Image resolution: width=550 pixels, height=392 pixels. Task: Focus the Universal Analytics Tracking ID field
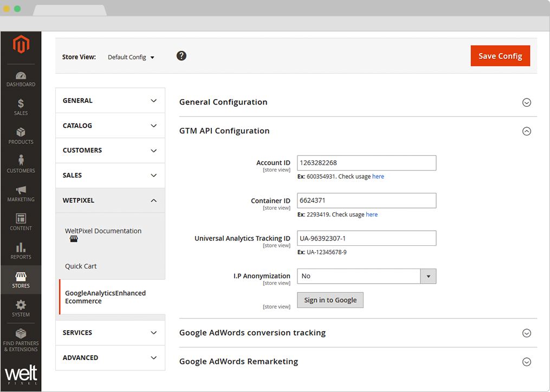(366, 238)
